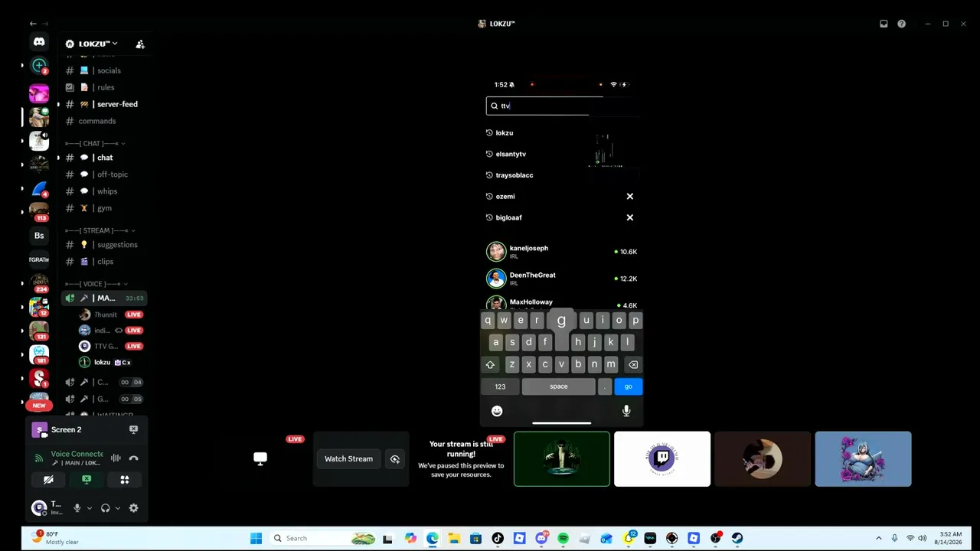Open the invite people icon beside LOKZU
This screenshot has width=980, height=551.
point(140,44)
